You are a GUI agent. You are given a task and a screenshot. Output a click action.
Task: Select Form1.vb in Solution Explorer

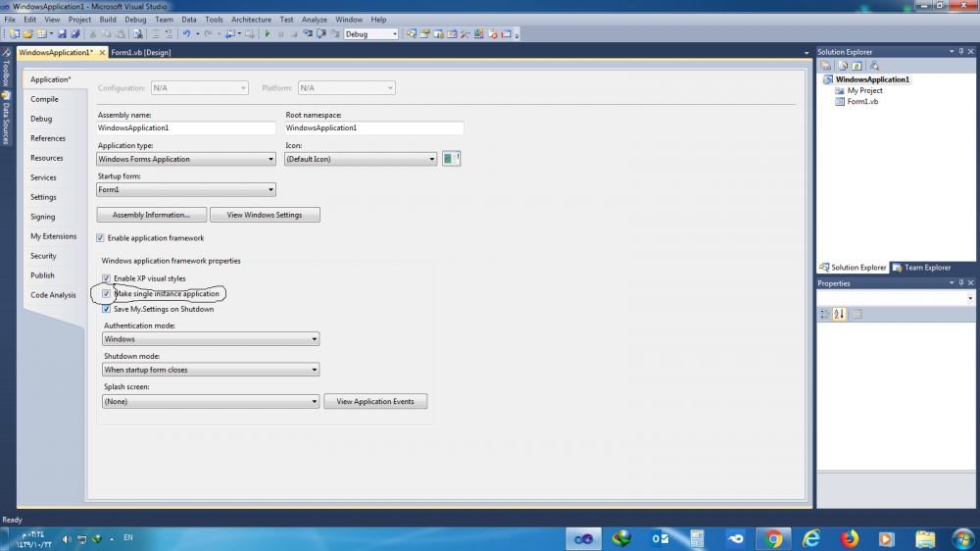(862, 101)
